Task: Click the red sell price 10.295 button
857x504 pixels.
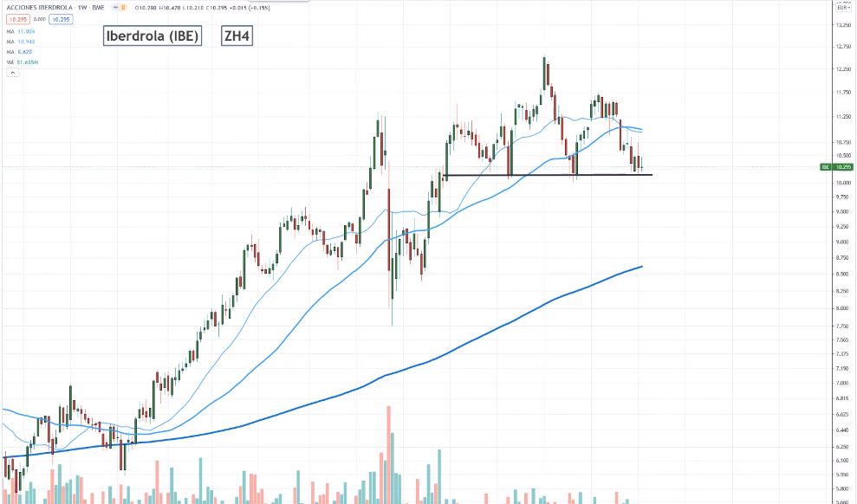Action: point(20,18)
